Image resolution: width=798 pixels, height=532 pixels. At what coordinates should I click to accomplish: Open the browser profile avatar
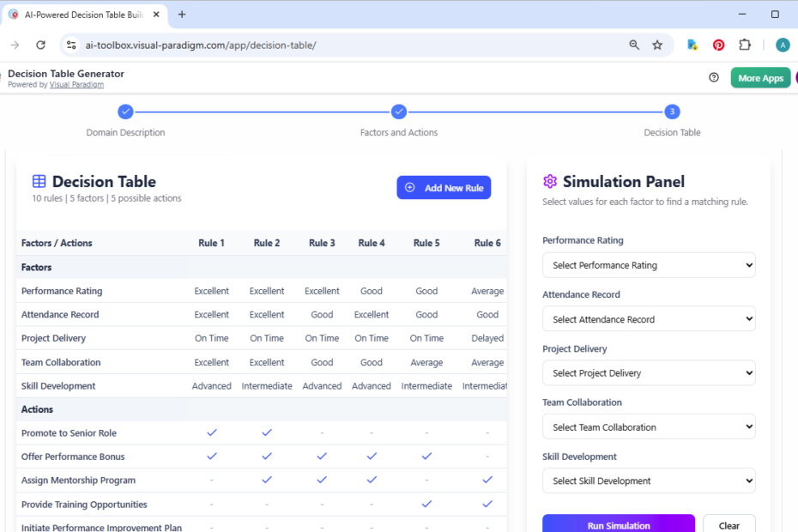pos(783,45)
